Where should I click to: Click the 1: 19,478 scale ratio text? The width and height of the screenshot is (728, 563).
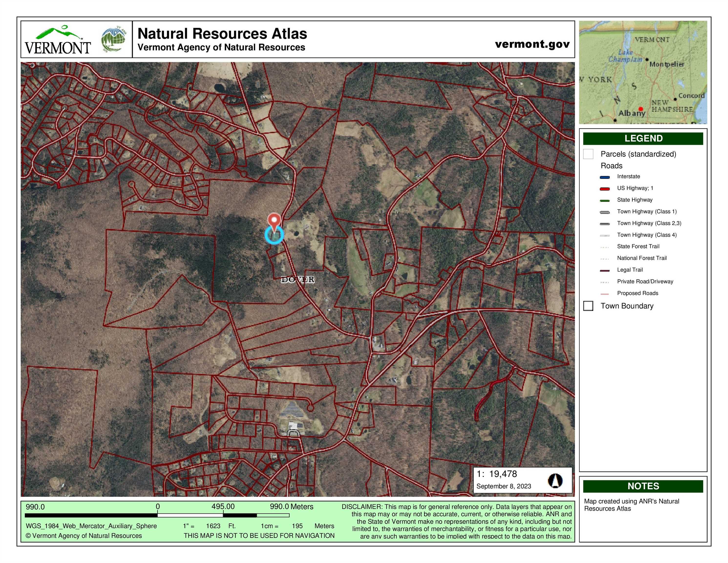click(497, 474)
